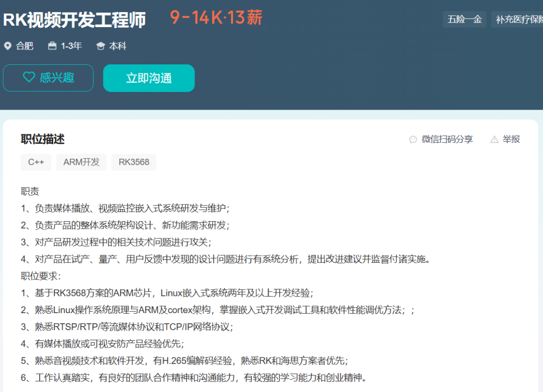Click the location pin icon beside 合肥
This screenshot has width=543, height=392.
click(x=8, y=46)
